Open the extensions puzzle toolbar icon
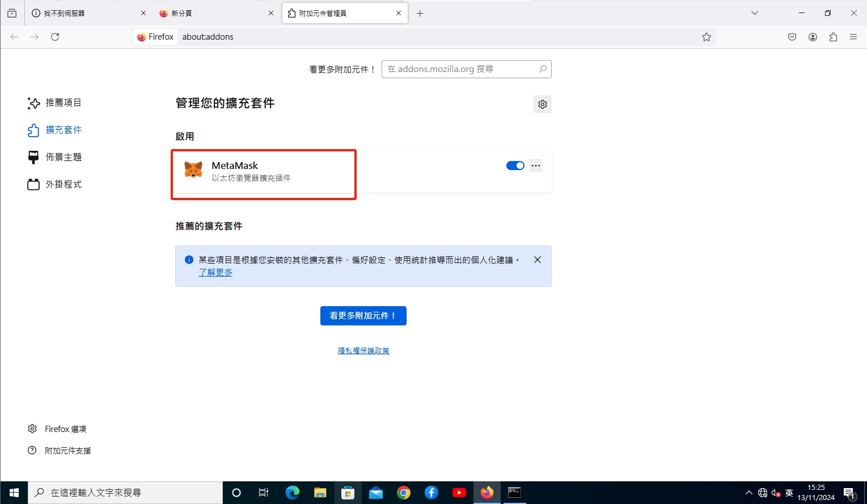Screen dimensions: 867x504 tap(833, 37)
